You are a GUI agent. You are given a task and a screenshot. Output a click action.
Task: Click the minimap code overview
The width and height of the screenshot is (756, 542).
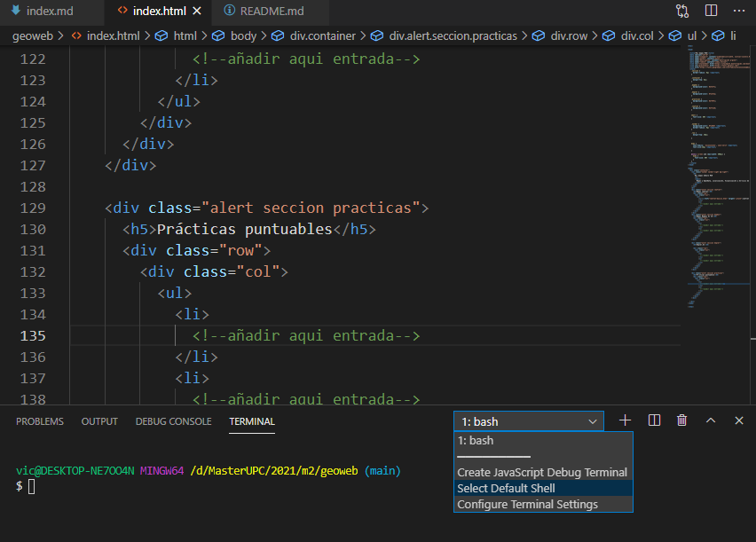(719, 178)
